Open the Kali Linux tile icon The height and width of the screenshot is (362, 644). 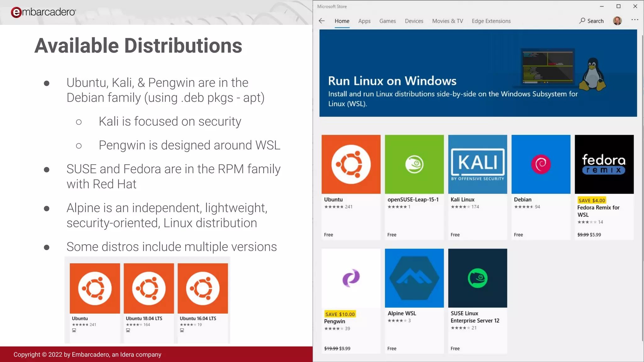[x=478, y=164]
